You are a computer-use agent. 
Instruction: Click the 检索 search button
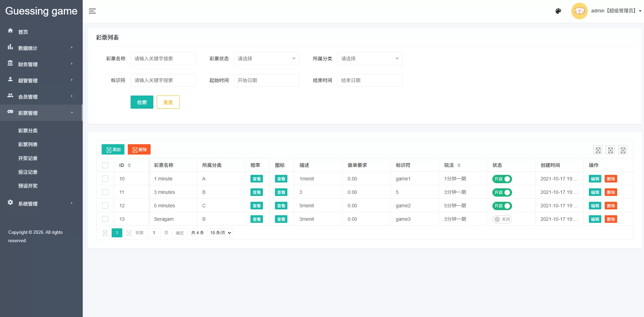pos(142,102)
